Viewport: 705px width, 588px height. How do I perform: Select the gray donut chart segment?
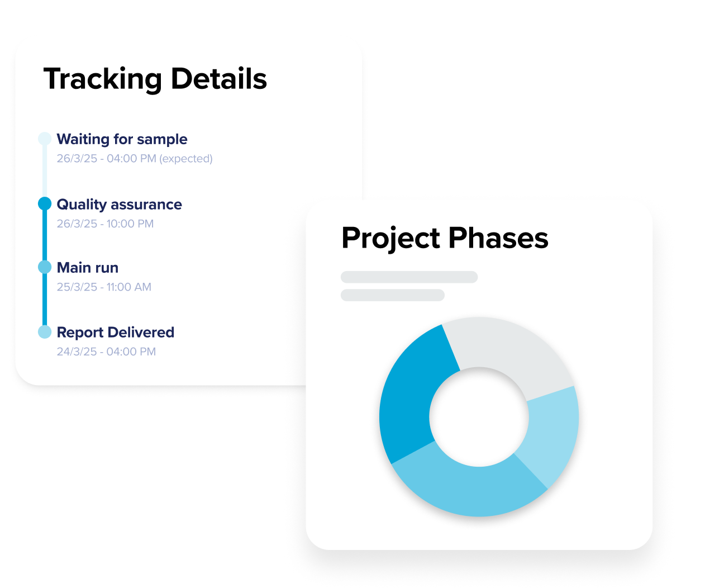click(x=507, y=353)
